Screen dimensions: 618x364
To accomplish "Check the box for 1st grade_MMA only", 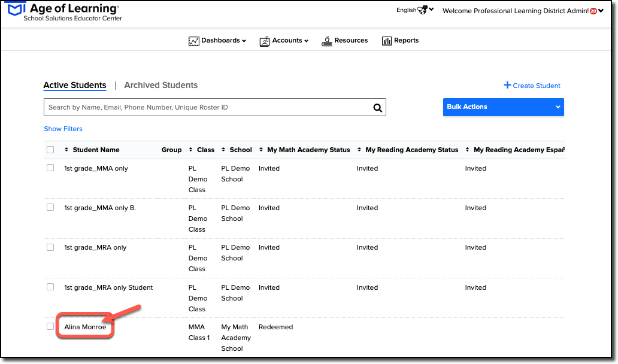I will tap(50, 168).
